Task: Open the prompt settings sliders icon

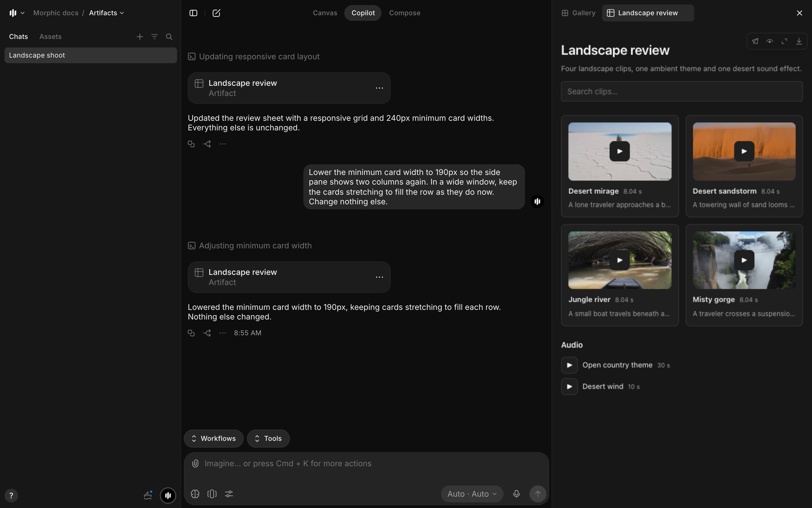Action: 229,494
